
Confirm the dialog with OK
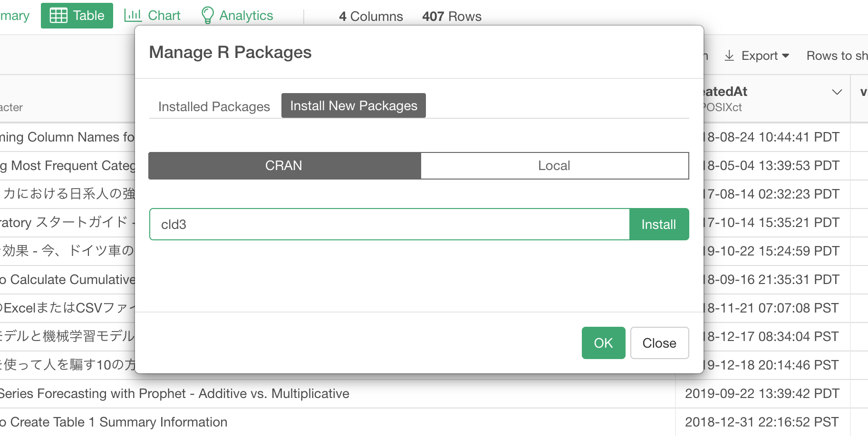(603, 343)
